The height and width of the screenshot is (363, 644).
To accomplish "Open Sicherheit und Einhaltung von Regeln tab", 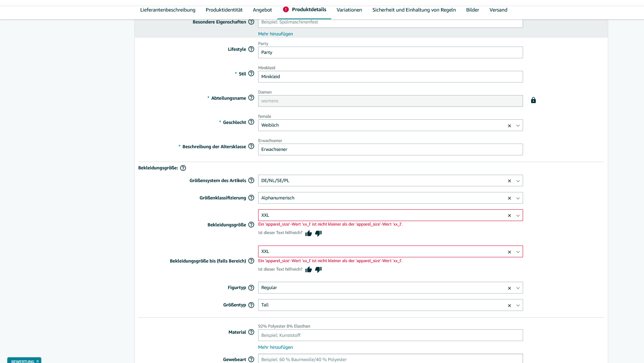I will click(414, 10).
